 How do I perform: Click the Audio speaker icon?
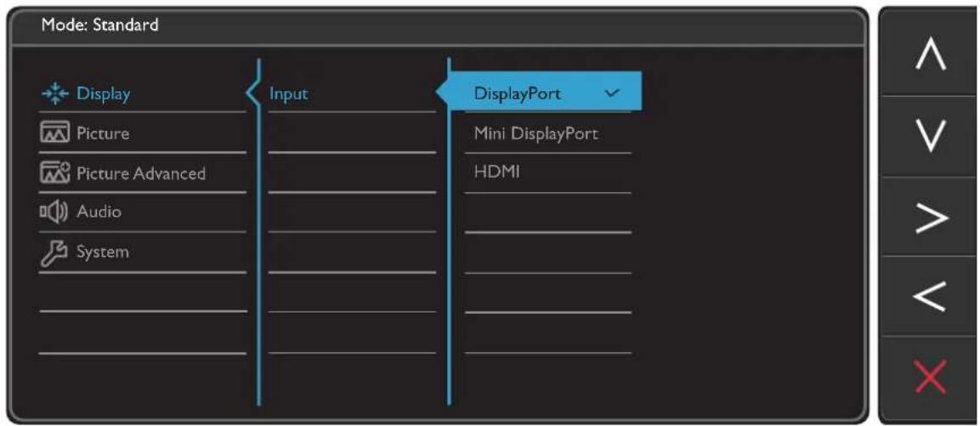[x=55, y=212]
